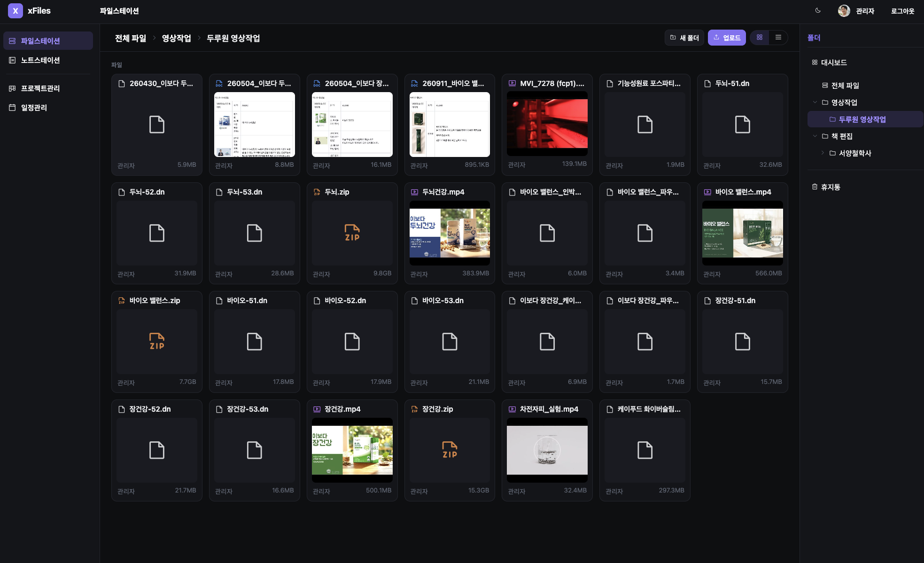Open 파일스테이션 in left sidebar
The image size is (924, 563).
point(48,41)
